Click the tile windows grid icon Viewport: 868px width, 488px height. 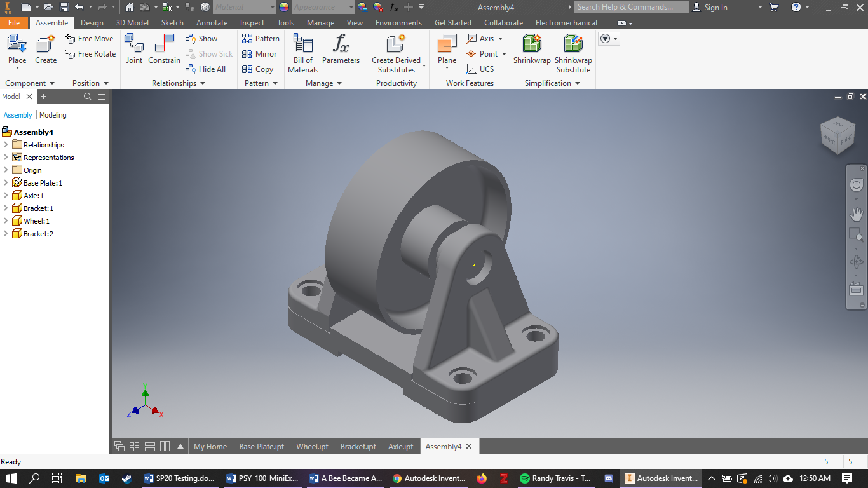point(134,446)
